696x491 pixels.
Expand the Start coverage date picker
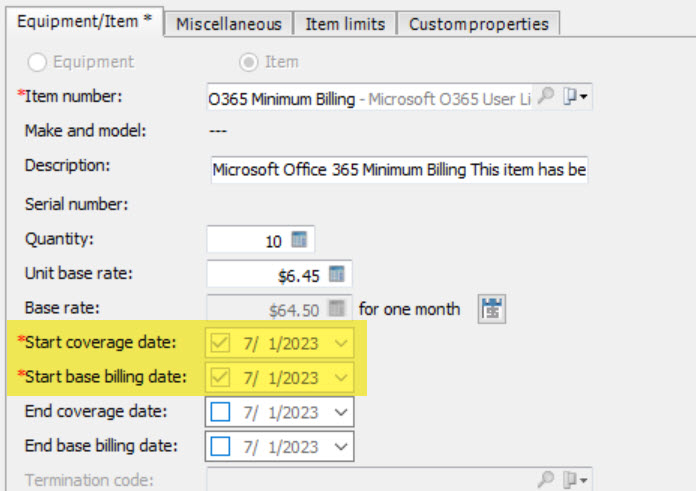pos(341,343)
